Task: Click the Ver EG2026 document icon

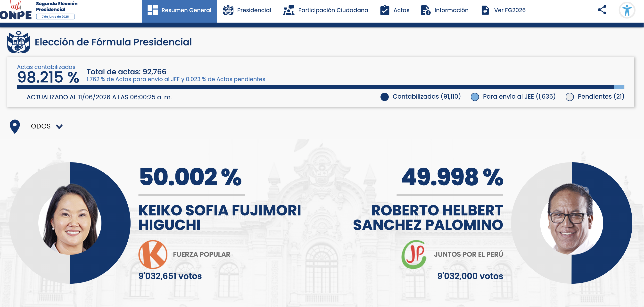Action: coord(485,10)
